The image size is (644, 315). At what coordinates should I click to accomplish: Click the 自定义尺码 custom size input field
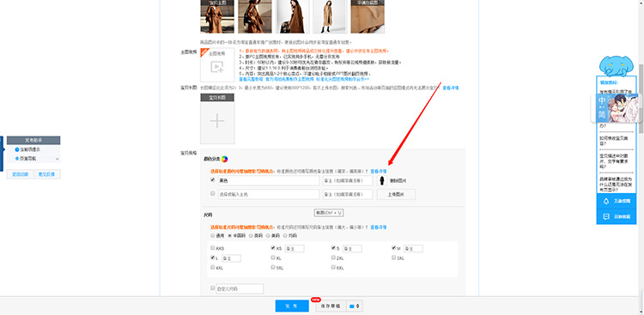(240, 288)
